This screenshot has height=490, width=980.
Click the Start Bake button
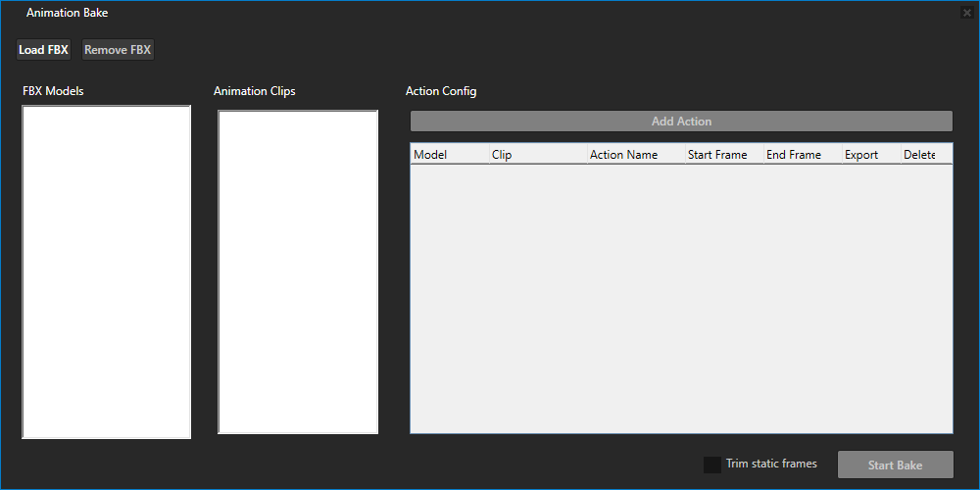click(895, 465)
